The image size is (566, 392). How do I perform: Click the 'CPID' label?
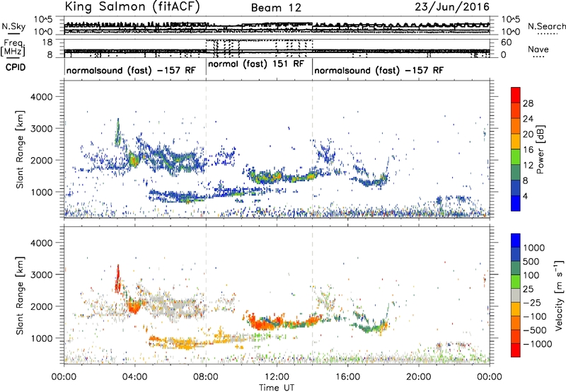tap(16, 67)
